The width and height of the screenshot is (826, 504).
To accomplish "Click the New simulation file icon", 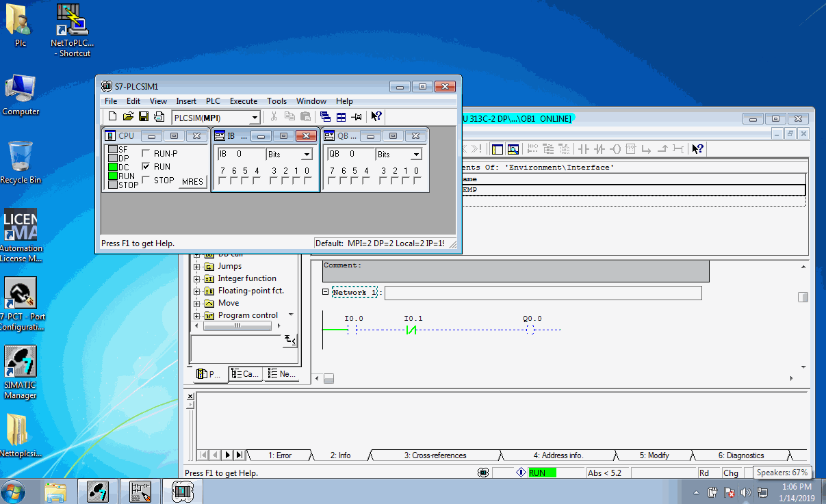I will click(x=113, y=117).
